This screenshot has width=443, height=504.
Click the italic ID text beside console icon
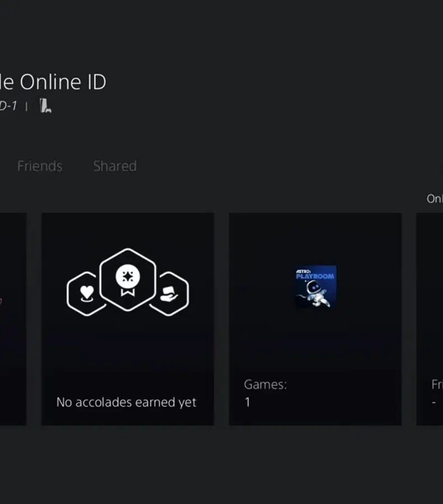click(8, 106)
